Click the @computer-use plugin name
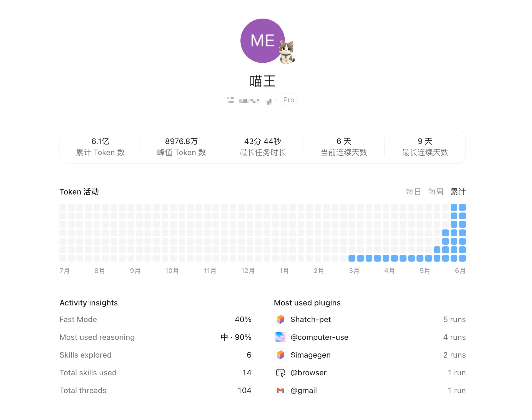 [319, 337]
